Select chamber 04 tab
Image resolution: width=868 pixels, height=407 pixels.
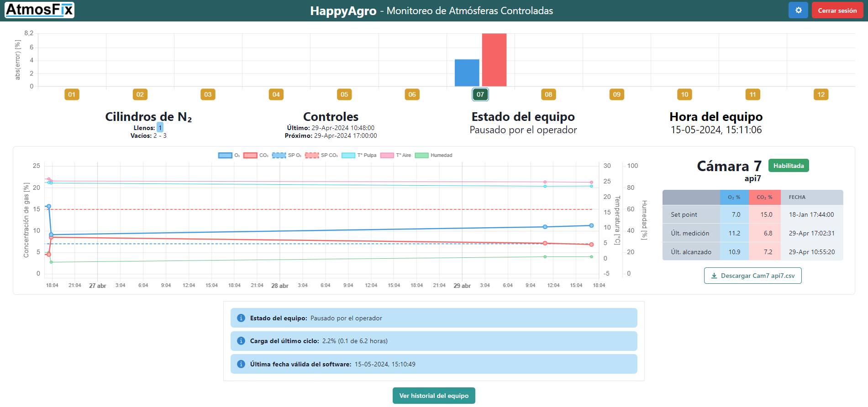[x=276, y=94]
